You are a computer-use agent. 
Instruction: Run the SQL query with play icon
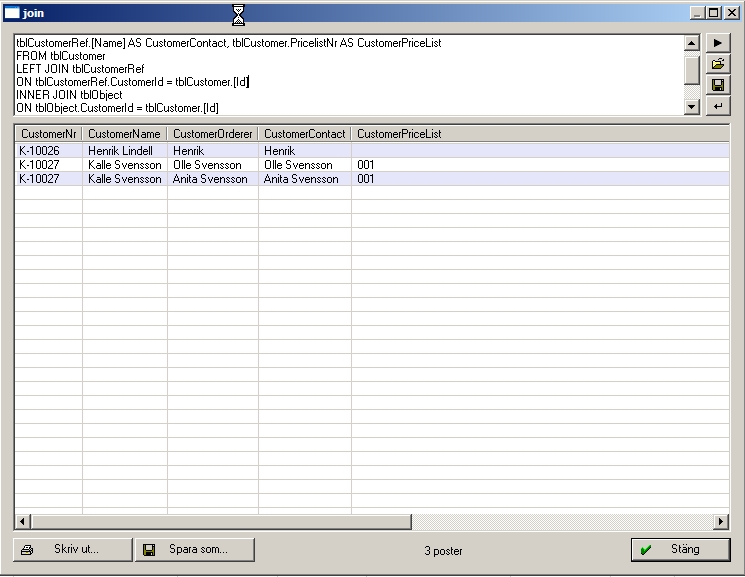(718, 43)
